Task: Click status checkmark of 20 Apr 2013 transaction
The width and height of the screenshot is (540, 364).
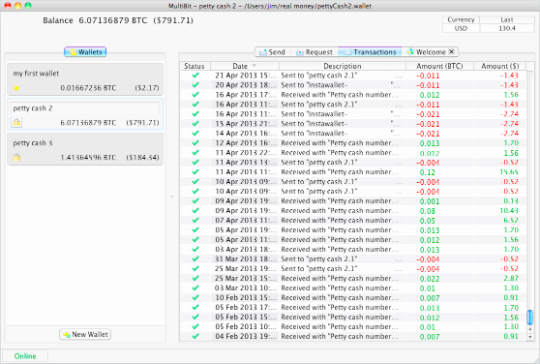Action: [x=195, y=85]
